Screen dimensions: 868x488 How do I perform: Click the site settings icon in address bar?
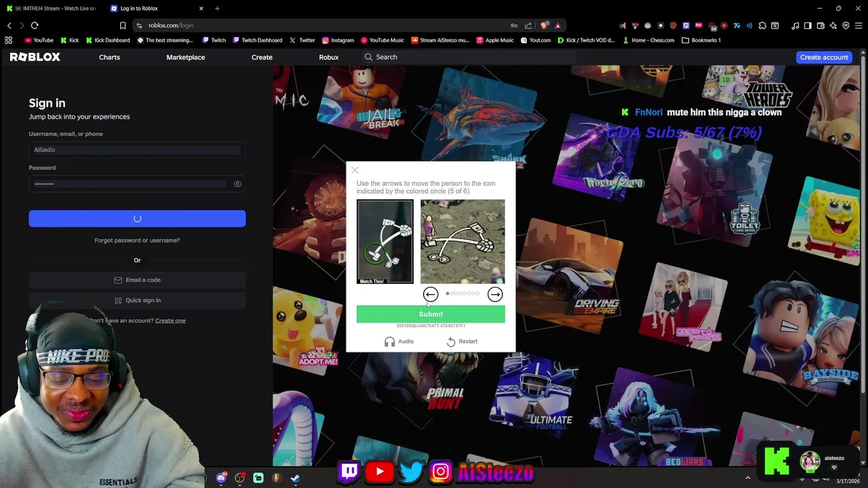coord(139,25)
